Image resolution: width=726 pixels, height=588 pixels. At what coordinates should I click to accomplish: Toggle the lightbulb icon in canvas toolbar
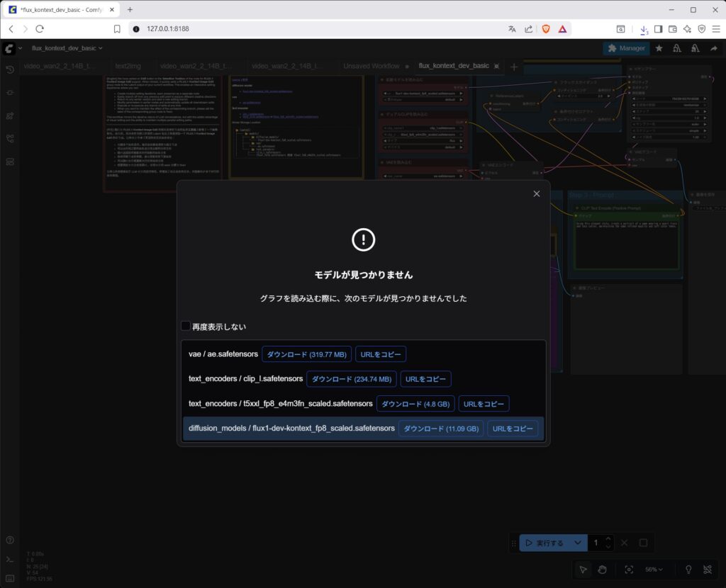pyautogui.click(x=687, y=569)
